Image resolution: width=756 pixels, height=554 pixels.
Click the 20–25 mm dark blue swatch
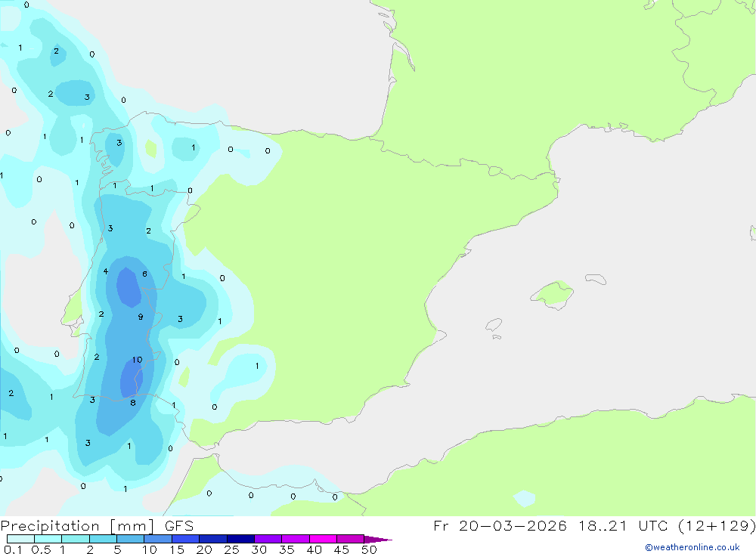tap(213, 539)
